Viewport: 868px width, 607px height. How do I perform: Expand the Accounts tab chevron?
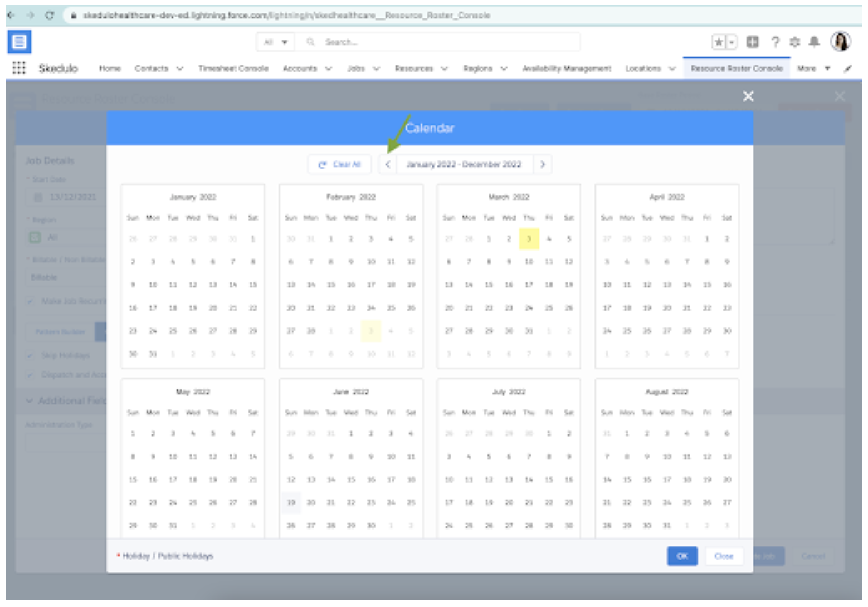tap(329, 68)
